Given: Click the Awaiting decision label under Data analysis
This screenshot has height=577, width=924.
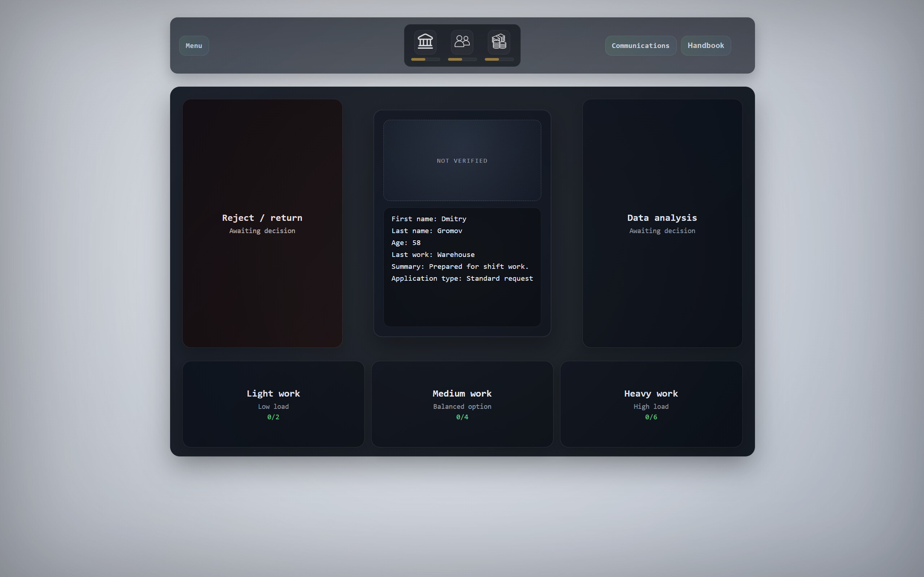Looking at the screenshot, I should point(662,231).
